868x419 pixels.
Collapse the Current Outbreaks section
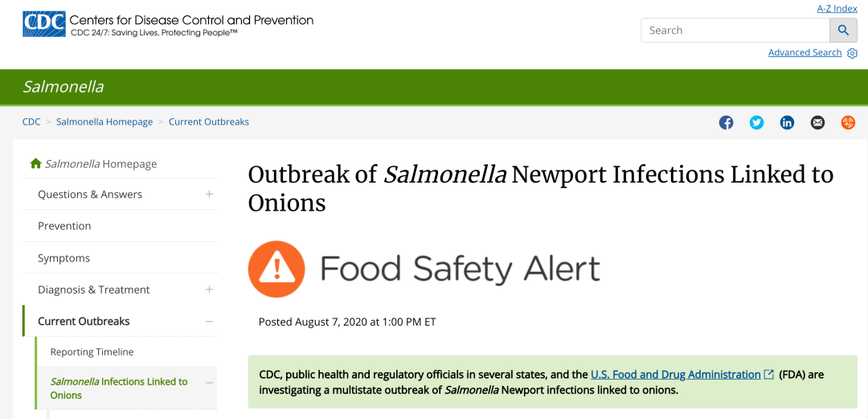[209, 321]
